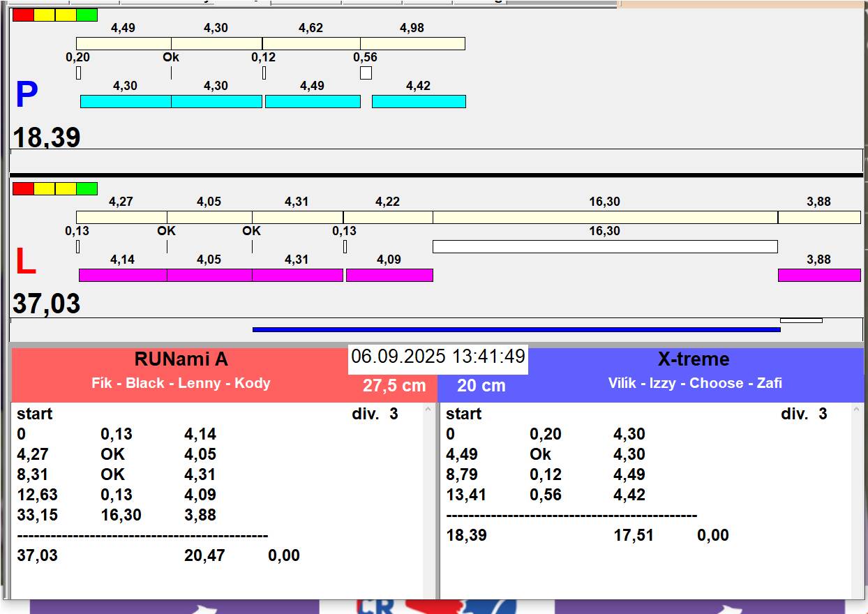
Task: Click the red start light in lane P
Action: click(x=23, y=15)
